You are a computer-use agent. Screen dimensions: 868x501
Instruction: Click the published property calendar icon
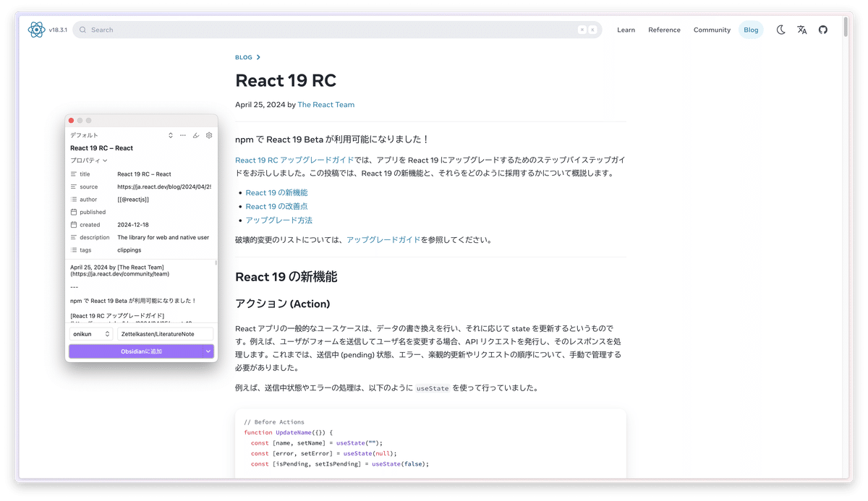[x=74, y=212]
